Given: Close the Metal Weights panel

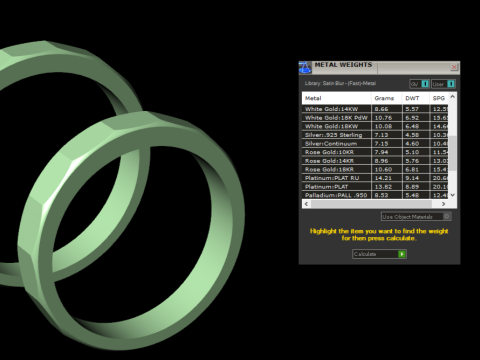Looking at the screenshot, I should [x=454, y=67].
